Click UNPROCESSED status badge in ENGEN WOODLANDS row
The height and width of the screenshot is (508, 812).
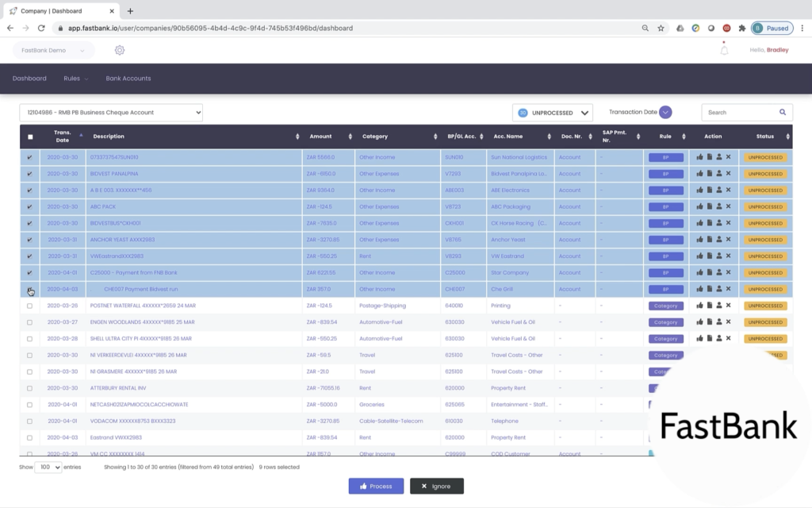(765, 322)
